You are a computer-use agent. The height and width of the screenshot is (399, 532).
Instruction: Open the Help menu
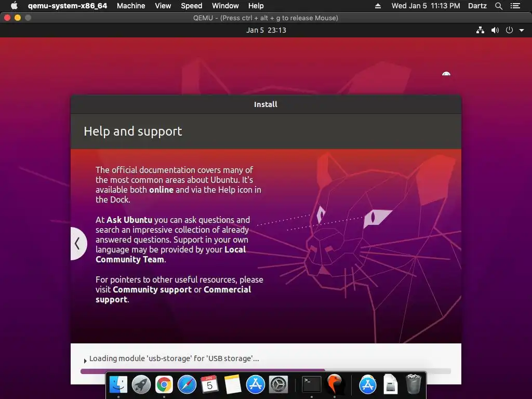pyautogui.click(x=256, y=6)
